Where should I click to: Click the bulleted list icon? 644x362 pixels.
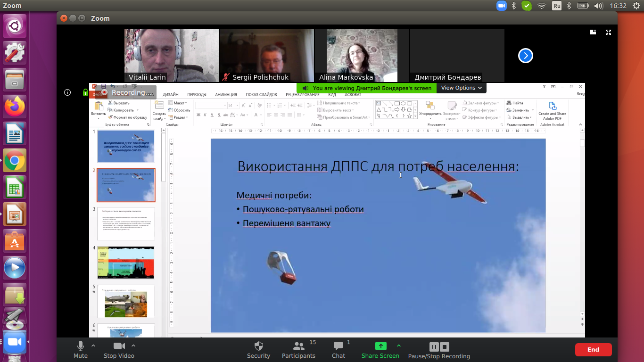[x=269, y=106]
